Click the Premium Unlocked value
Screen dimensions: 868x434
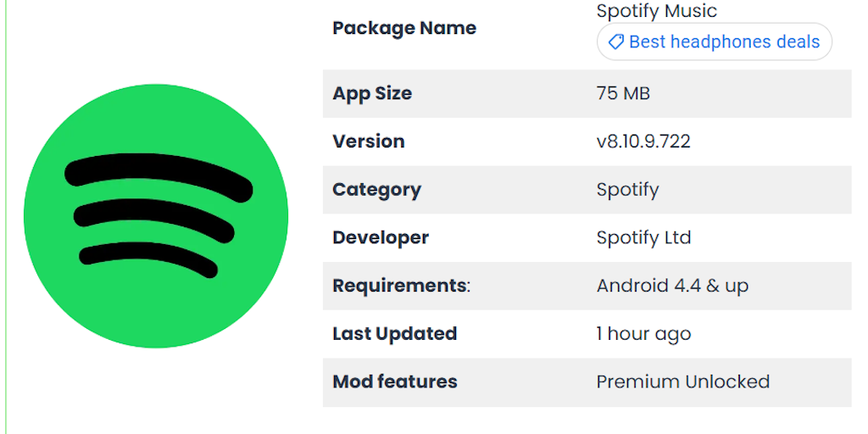682,382
